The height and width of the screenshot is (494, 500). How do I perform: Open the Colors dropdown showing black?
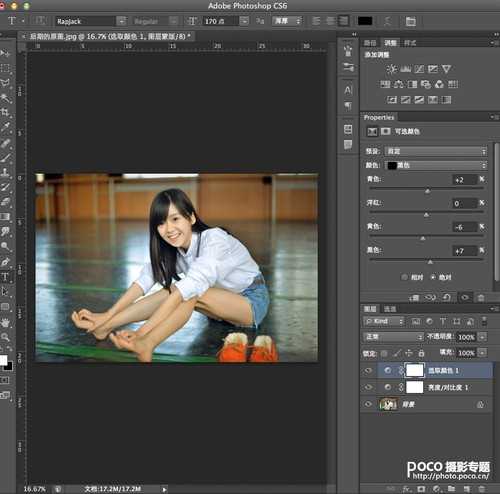[436, 165]
